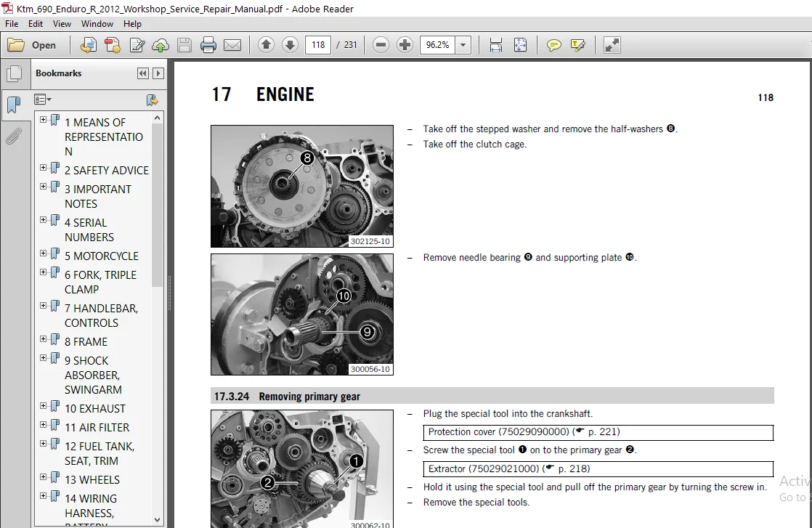Zoom in with the plus button
This screenshot has width=812, height=528.
pyautogui.click(x=405, y=45)
